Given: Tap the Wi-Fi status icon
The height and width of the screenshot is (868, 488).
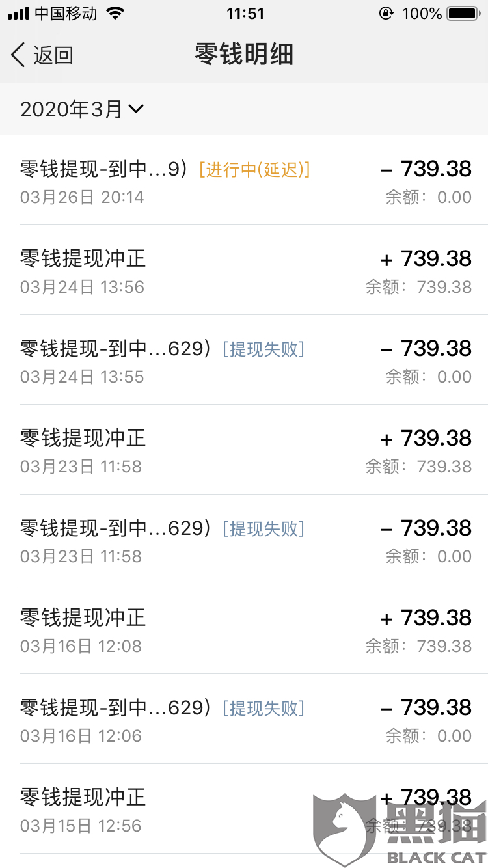Looking at the screenshot, I should [115, 13].
